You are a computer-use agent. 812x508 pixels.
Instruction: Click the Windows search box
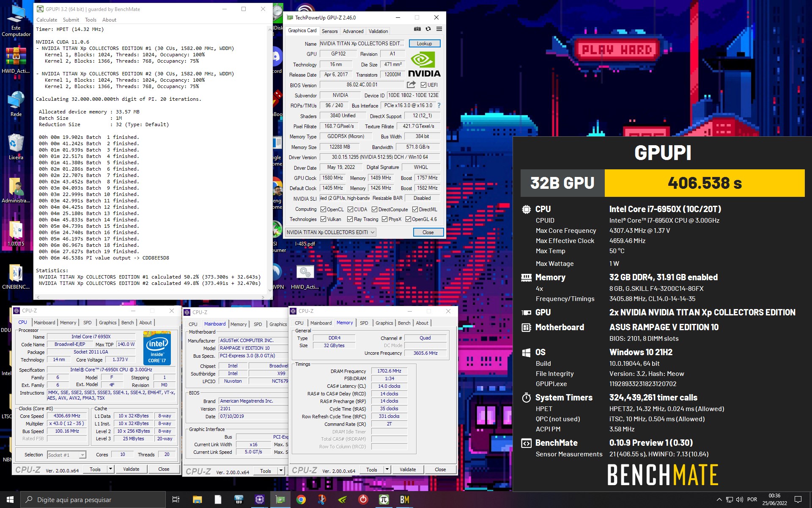tap(93, 500)
